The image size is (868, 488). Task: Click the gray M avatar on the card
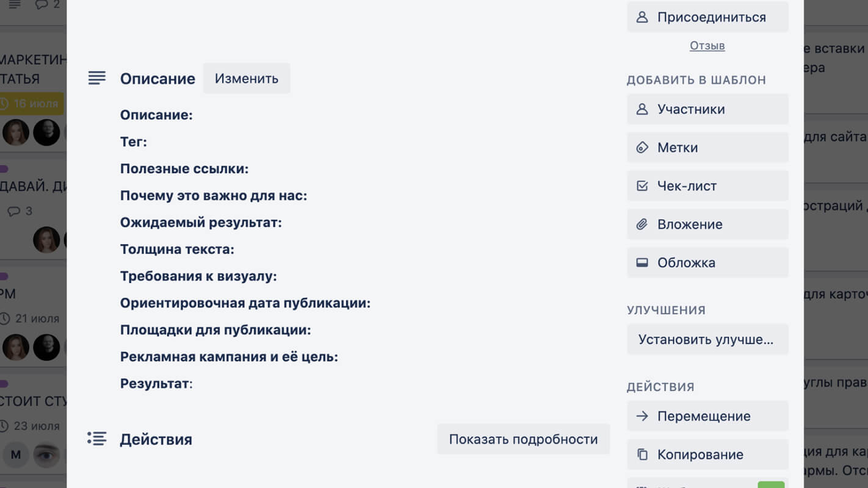click(x=16, y=454)
